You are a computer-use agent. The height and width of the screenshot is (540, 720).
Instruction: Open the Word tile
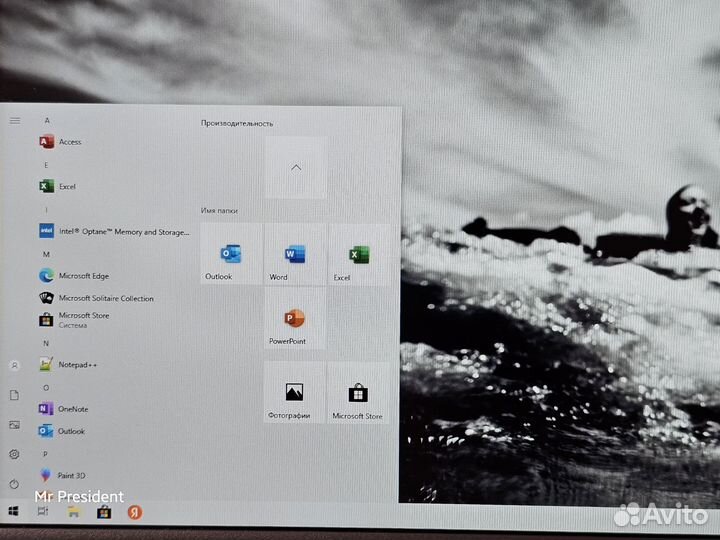[295, 254]
